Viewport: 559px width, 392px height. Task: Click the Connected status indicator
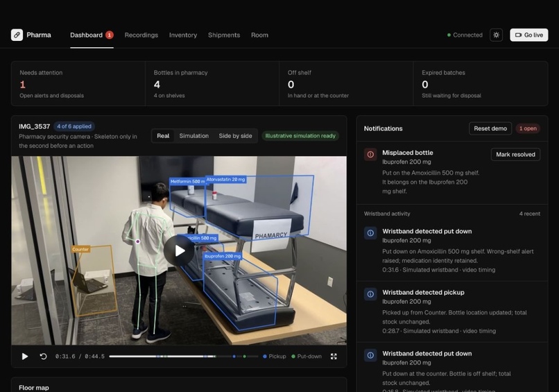click(465, 35)
